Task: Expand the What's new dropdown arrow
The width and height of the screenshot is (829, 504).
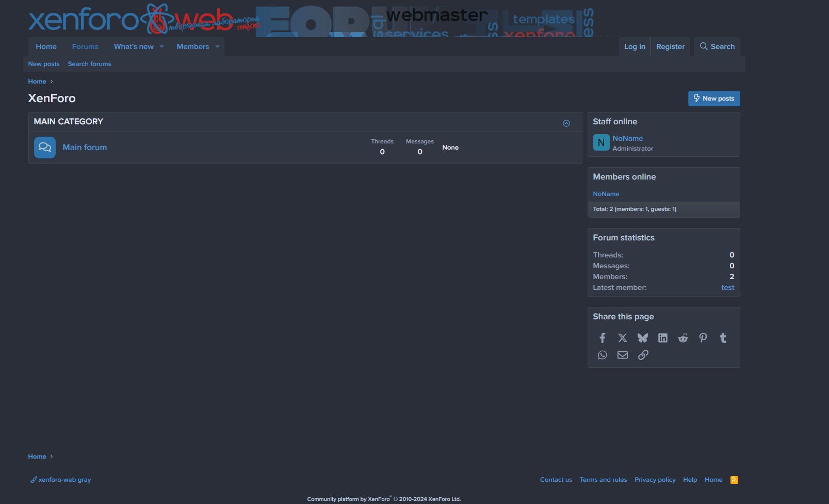Action: pyautogui.click(x=161, y=46)
